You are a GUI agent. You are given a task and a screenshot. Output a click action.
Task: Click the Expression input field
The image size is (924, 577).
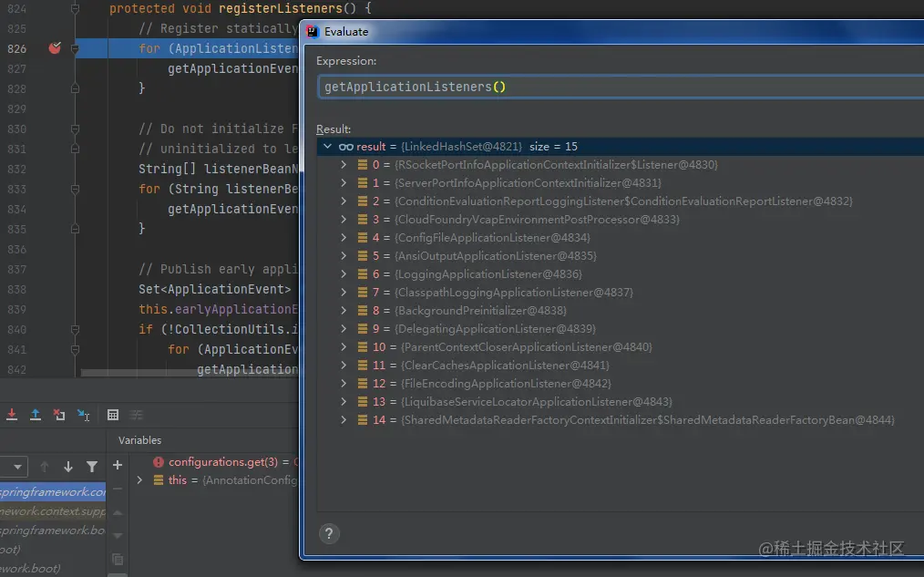[x=620, y=88]
